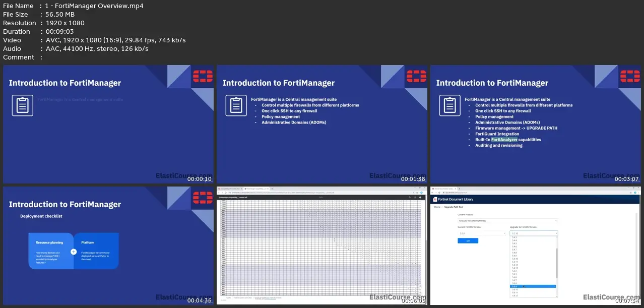Viewport: 644px width, 308px height.
Task: Click the Resource planning card
Action: tap(51, 251)
